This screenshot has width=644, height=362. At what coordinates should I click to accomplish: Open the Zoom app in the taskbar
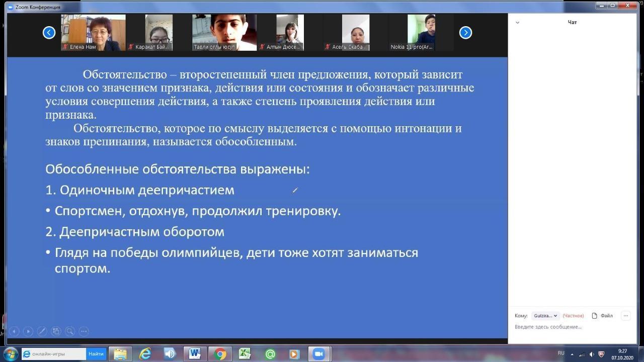pyautogui.click(x=318, y=354)
